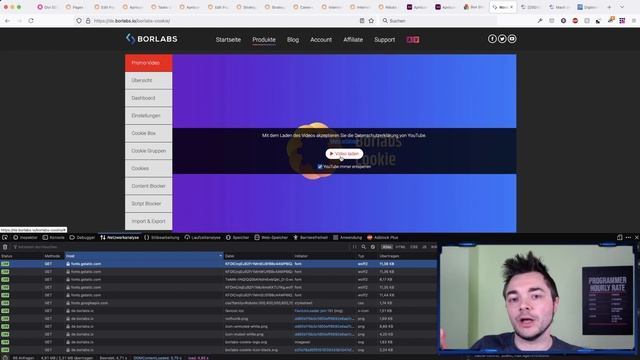Focus the browser address bar
Screen dimensions: 640x360
(x=224, y=20)
